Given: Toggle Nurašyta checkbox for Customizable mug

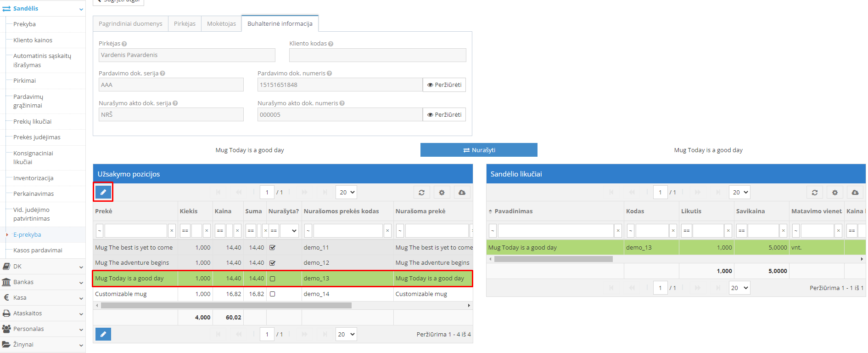Looking at the screenshot, I should coord(272,294).
